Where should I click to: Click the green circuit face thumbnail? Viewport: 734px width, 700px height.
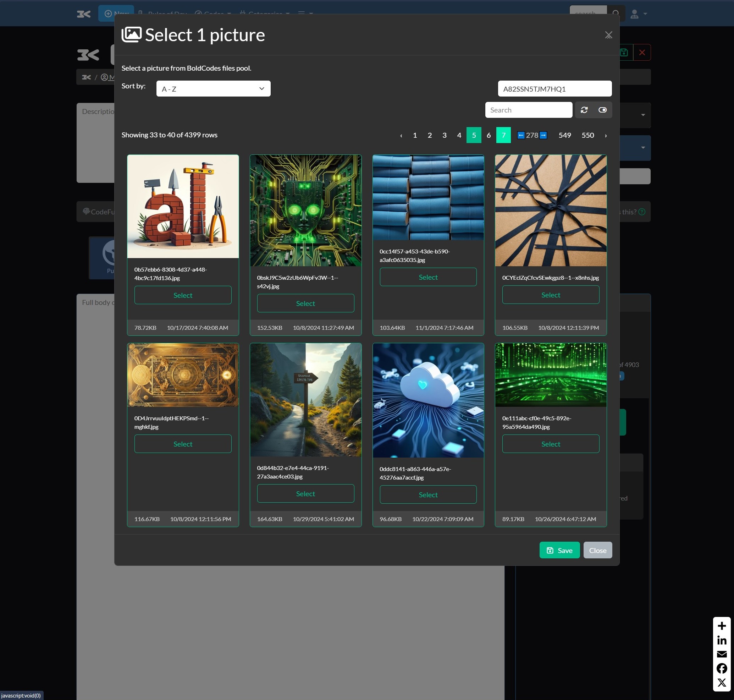305,210
